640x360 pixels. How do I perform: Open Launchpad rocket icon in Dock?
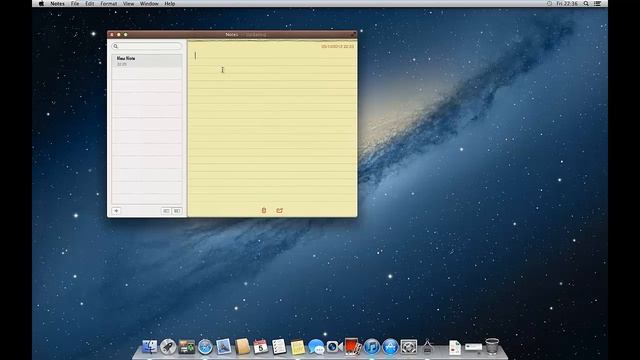(168, 347)
